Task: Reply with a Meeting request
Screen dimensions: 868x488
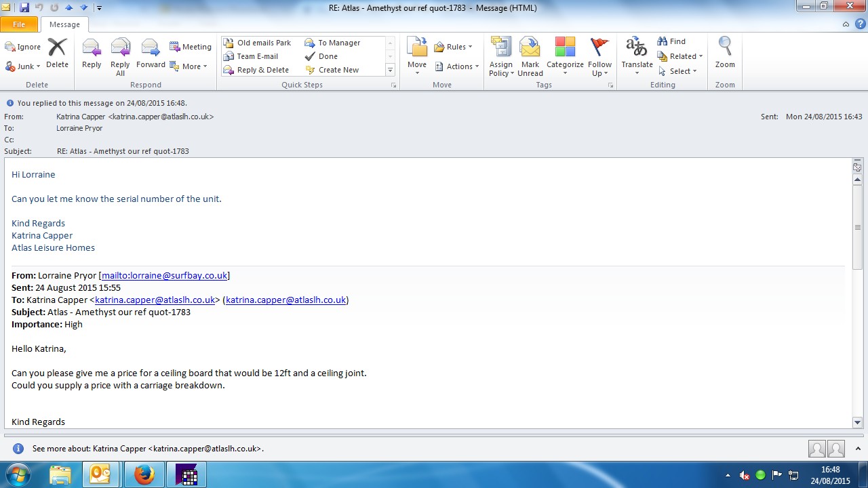Action: (191, 47)
